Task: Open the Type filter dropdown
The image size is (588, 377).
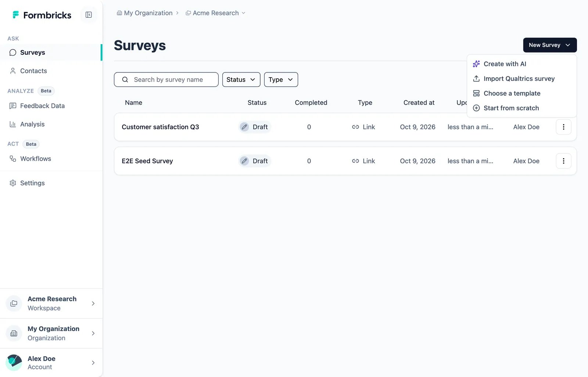Action: (x=281, y=79)
